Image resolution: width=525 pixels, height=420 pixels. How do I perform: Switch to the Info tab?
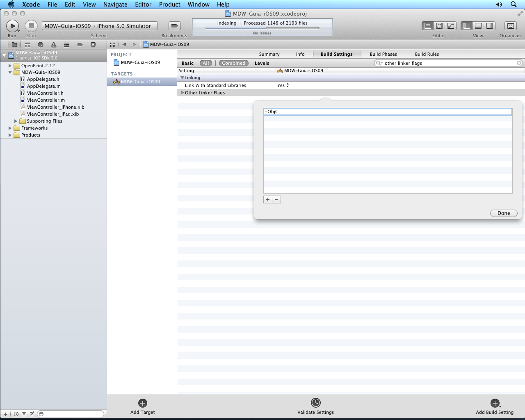300,54
